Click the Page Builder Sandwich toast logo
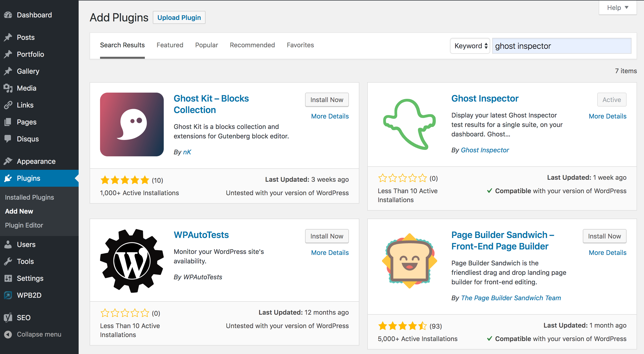The height and width of the screenshot is (354, 644). click(410, 261)
